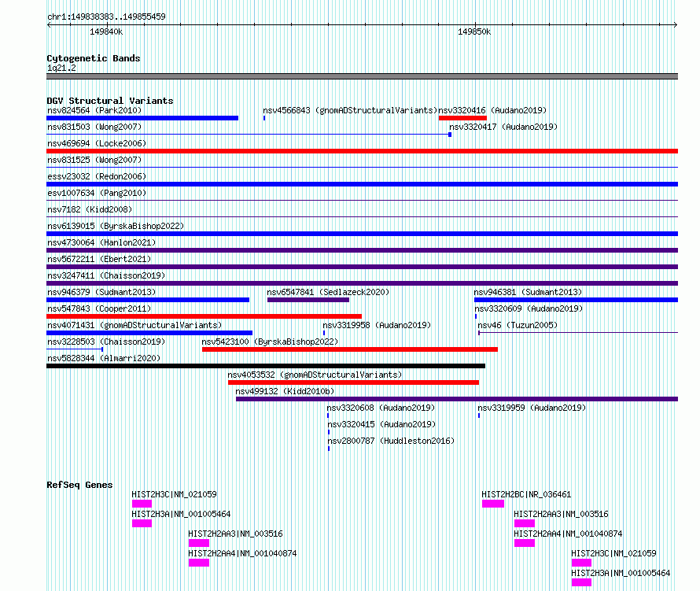The height and width of the screenshot is (591, 700).
Task: Click the 149840k ruler tick label
Action: pyautogui.click(x=106, y=31)
